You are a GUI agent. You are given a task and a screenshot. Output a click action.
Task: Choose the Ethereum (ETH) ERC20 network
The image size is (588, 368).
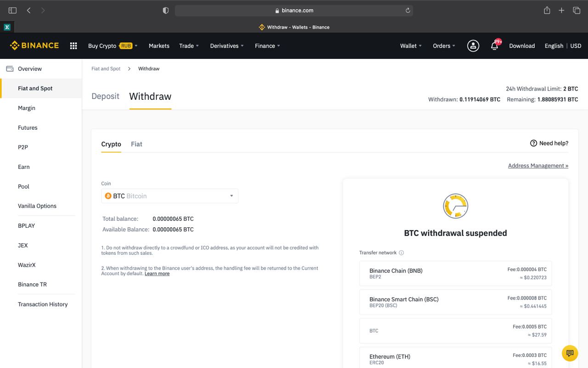click(x=455, y=358)
